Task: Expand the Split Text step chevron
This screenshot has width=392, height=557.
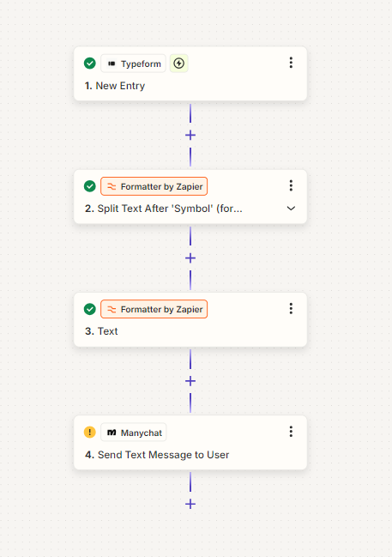Action: pos(291,209)
